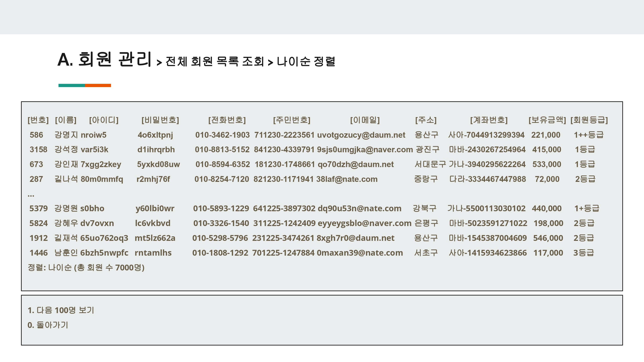Click the [번호] column header
Viewport: 644px width, 362px height.
[x=38, y=120]
